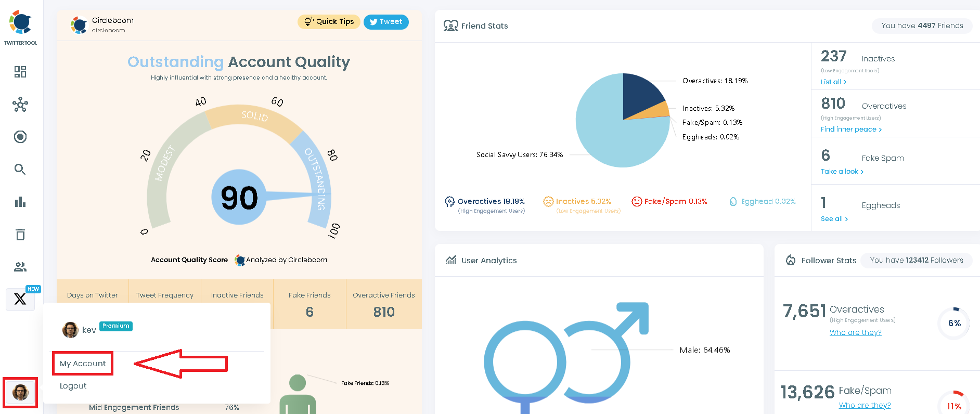
Task: Select Logout in the profile menu
Action: [x=73, y=386]
